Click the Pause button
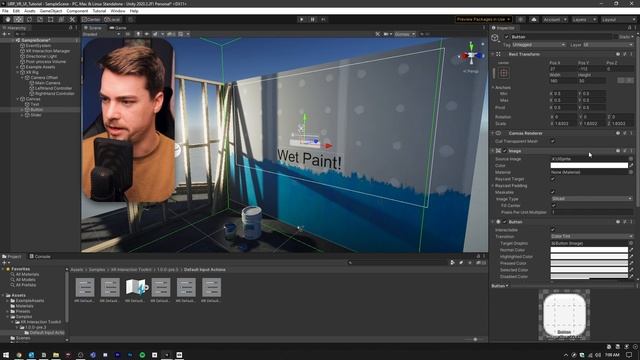The width and height of the screenshot is (640, 360). [x=313, y=19]
